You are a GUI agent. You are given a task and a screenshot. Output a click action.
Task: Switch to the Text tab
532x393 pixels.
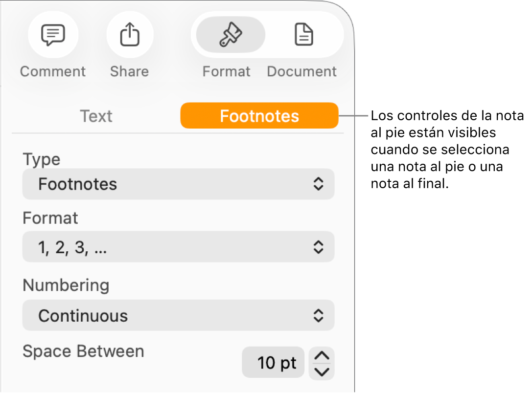[96, 116]
